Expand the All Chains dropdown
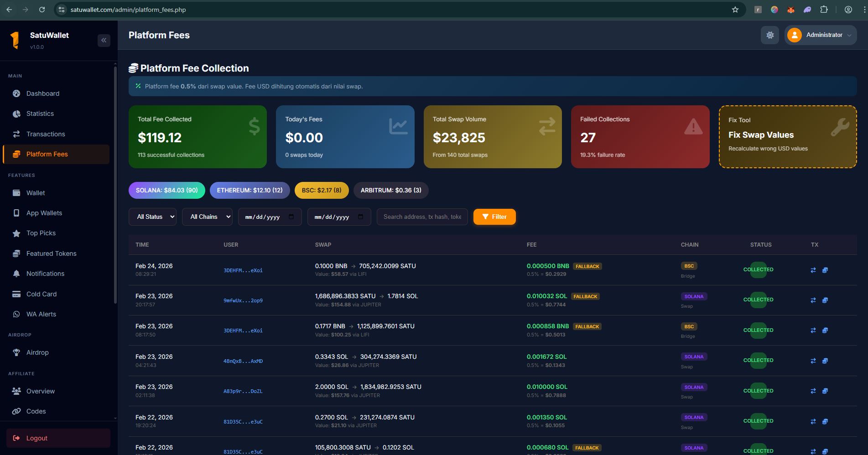Viewport: 868px width, 455px height. pyautogui.click(x=207, y=217)
